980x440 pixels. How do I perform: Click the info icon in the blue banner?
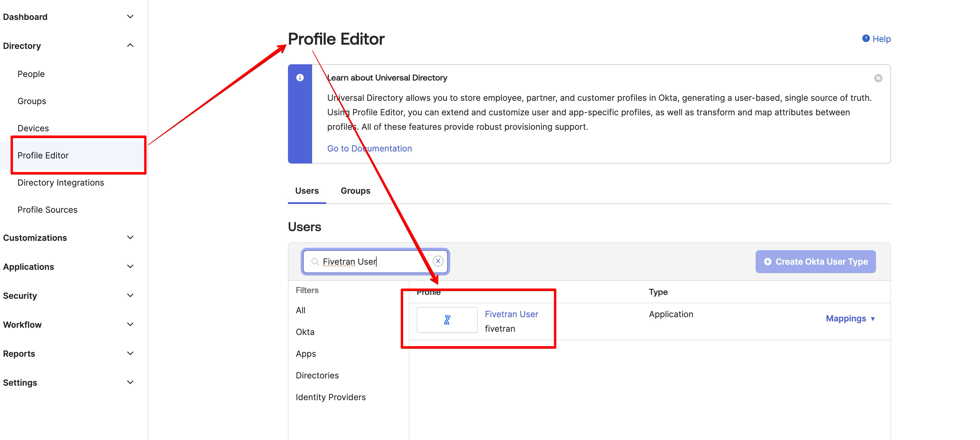click(300, 78)
